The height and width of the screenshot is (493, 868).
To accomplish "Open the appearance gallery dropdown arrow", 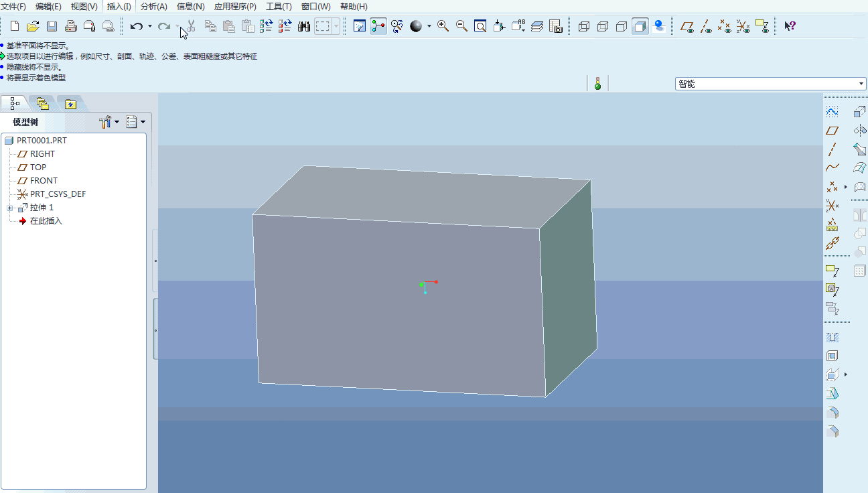I will tap(429, 26).
